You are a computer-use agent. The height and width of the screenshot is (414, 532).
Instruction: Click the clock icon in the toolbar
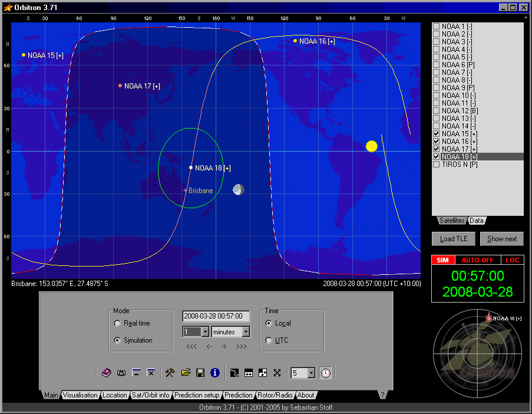click(x=325, y=373)
